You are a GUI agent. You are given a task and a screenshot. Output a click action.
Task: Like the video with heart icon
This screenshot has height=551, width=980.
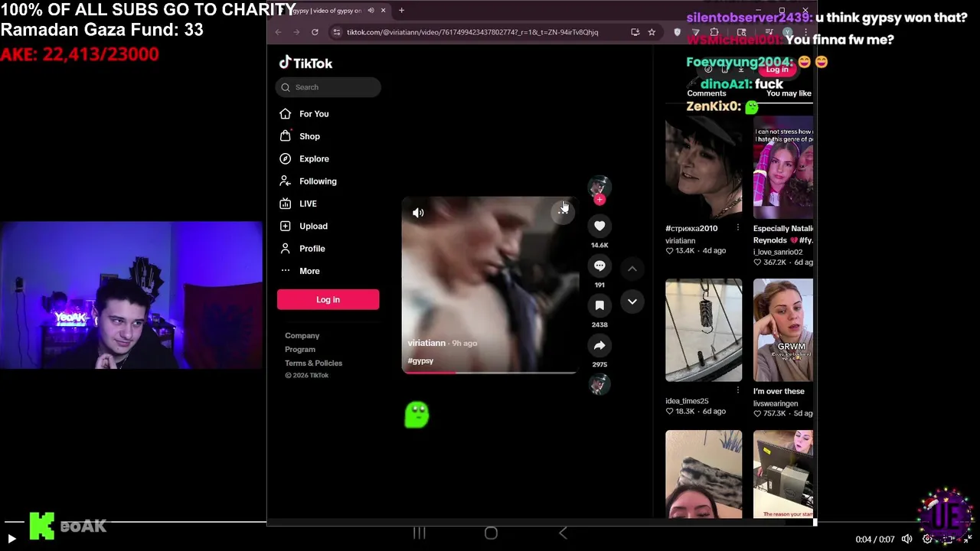(599, 226)
